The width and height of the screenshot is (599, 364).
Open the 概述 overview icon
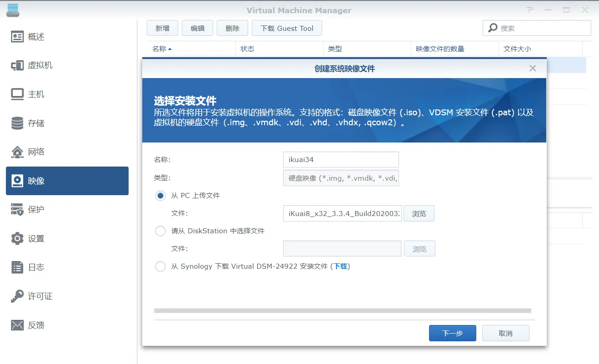(x=17, y=37)
